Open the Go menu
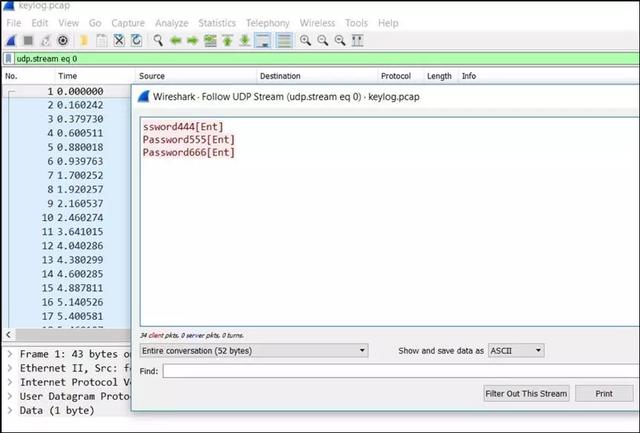The height and width of the screenshot is (433, 640). (95, 23)
